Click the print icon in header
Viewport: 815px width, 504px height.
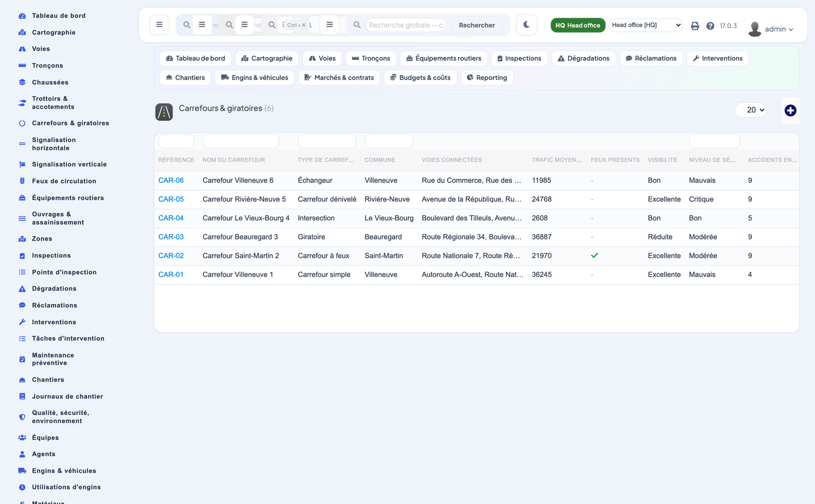tap(695, 26)
